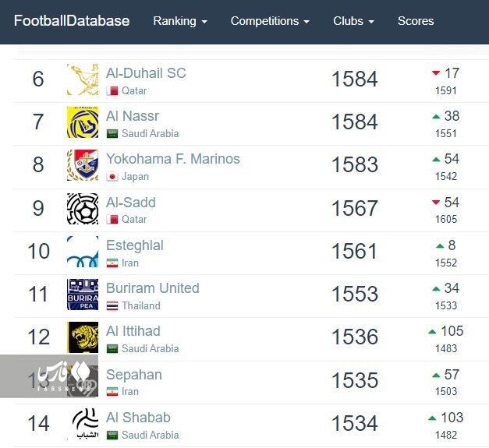Screen dimensions: 489x448
Task: Click the Al-Sadd club logo
Action: (x=83, y=209)
